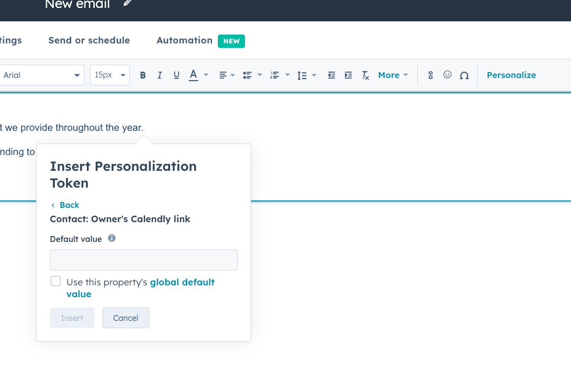Viewport: 571px width, 392px height.
Task: Open the More formatting menu
Action: coord(393,76)
